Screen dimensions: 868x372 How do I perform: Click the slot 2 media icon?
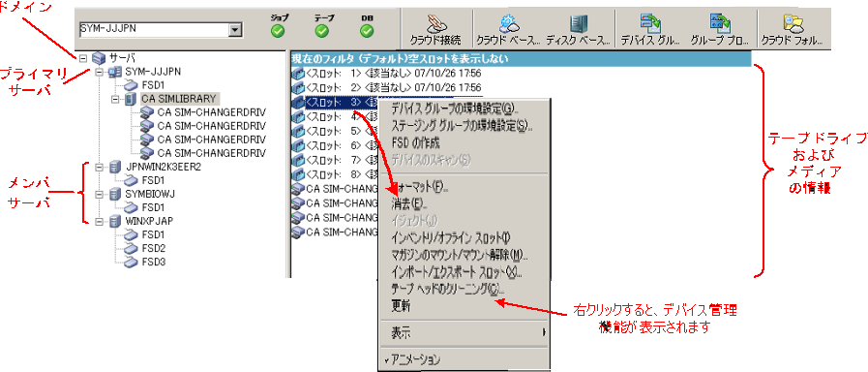tap(298, 87)
